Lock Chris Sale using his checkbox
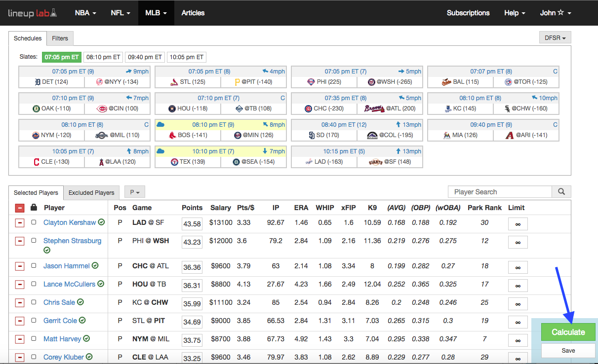 (34, 302)
